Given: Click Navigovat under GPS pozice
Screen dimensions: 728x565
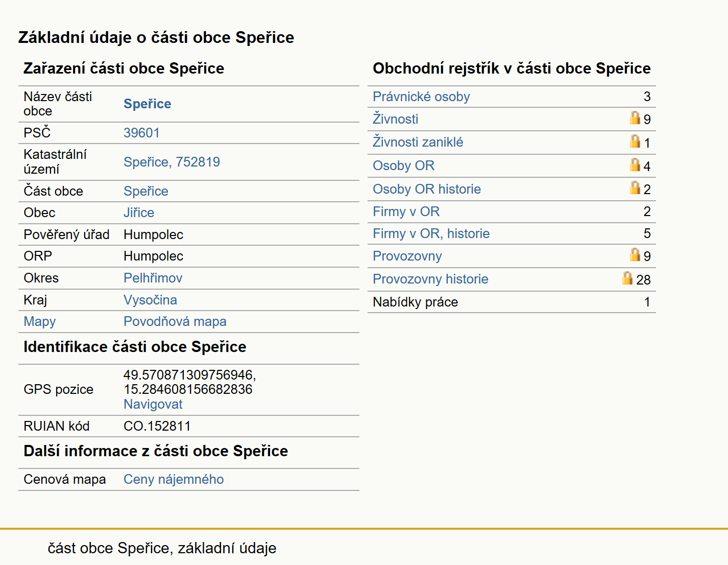Looking at the screenshot, I should 153,404.
